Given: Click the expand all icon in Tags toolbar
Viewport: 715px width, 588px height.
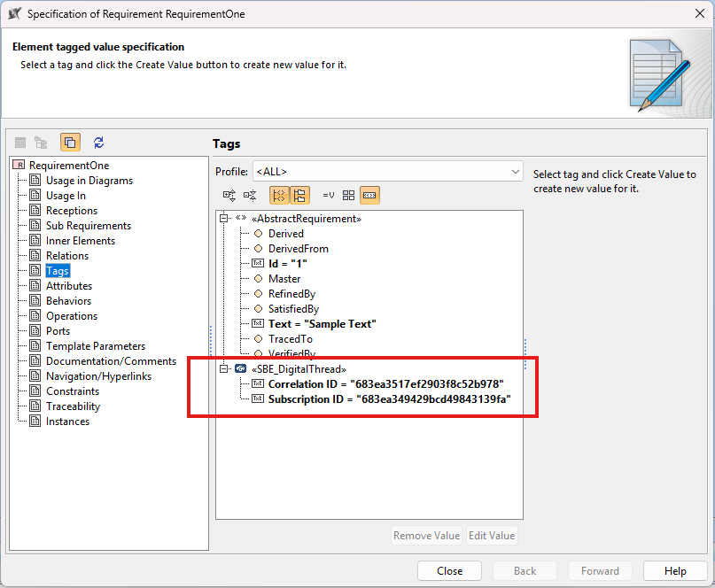Looking at the screenshot, I should coord(229,195).
